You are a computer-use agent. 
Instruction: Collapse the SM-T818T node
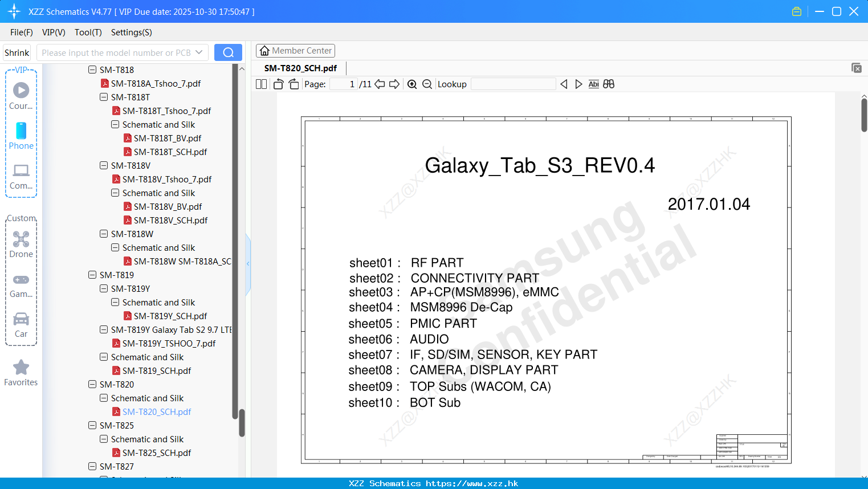tap(104, 97)
